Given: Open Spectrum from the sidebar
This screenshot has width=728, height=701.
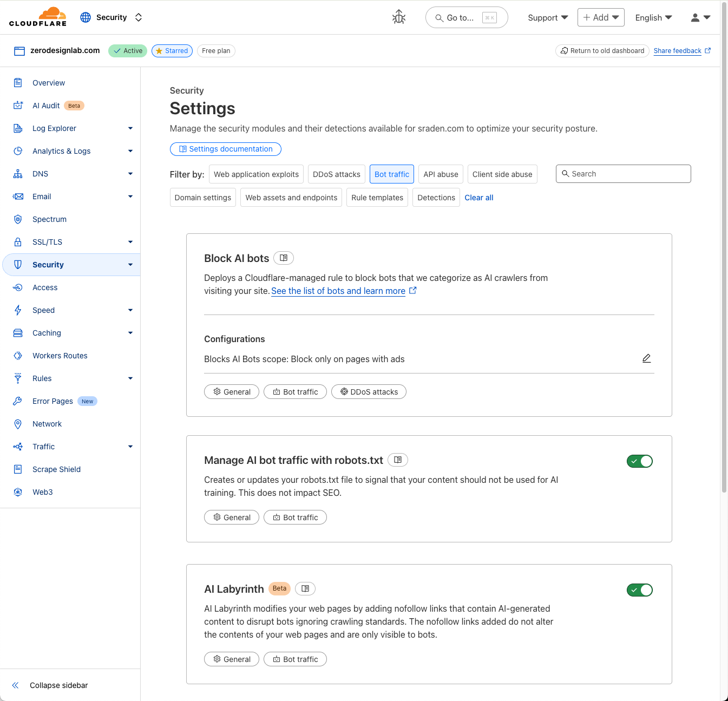Looking at the screenshot, I should pos(49,219).
